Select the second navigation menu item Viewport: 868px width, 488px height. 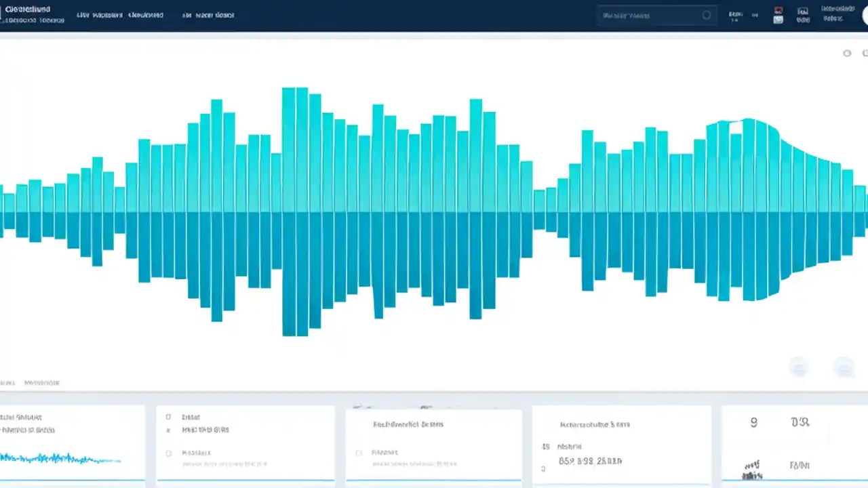(106, 15)
